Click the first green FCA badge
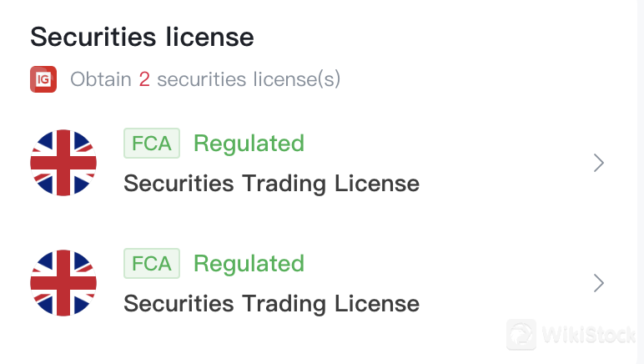Image resolution: width=644 pixels, height=364 pixels. [152, 144]
